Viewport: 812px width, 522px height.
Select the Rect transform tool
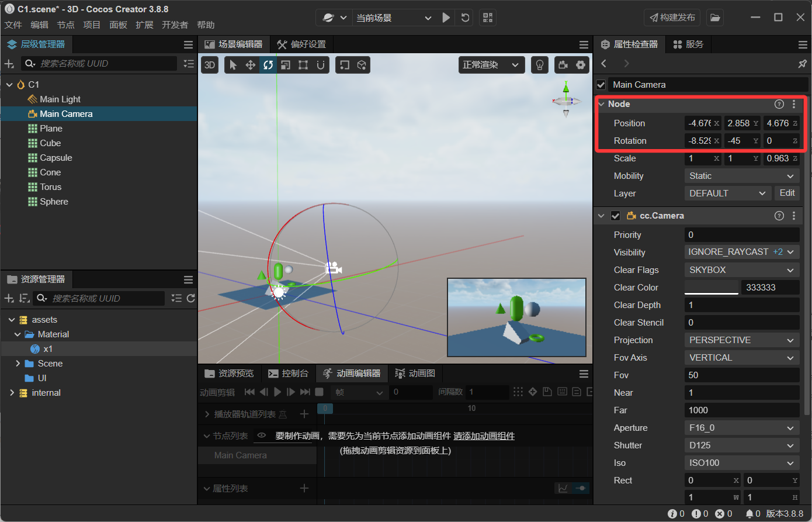click(303, 65)
